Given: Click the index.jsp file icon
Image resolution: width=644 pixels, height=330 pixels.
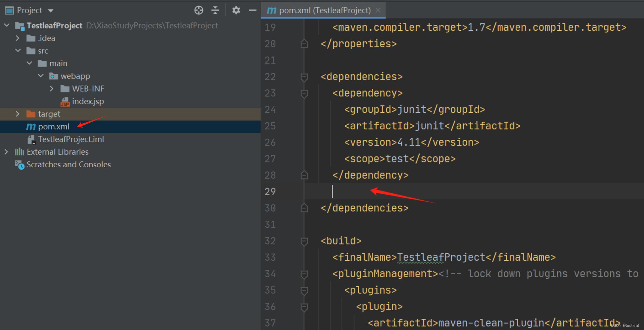Looking at the screenshot, I should (x=65, y=101).
